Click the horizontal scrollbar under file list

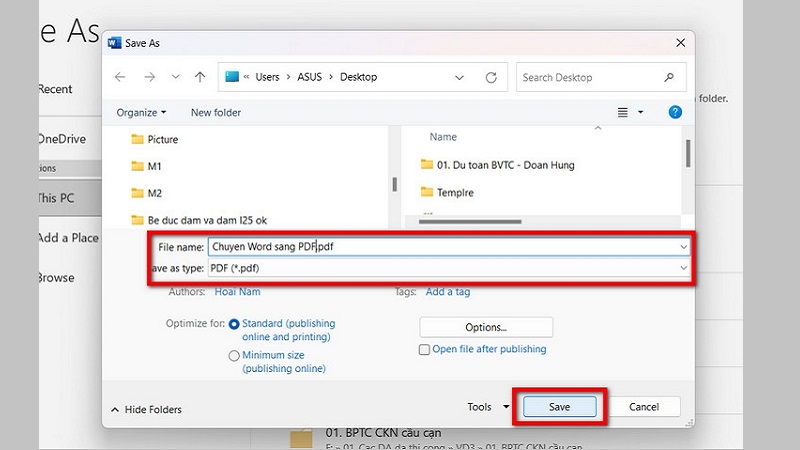point(470,222)
